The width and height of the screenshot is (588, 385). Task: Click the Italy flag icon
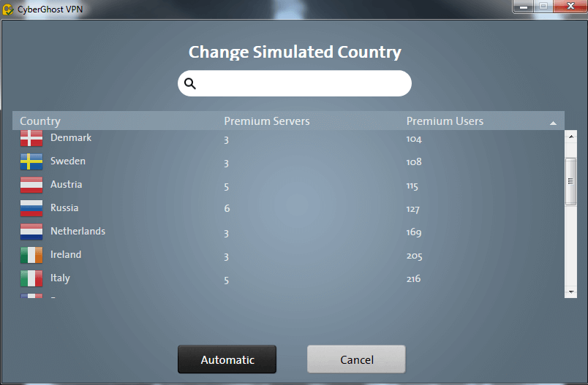(x=31, y=278)
